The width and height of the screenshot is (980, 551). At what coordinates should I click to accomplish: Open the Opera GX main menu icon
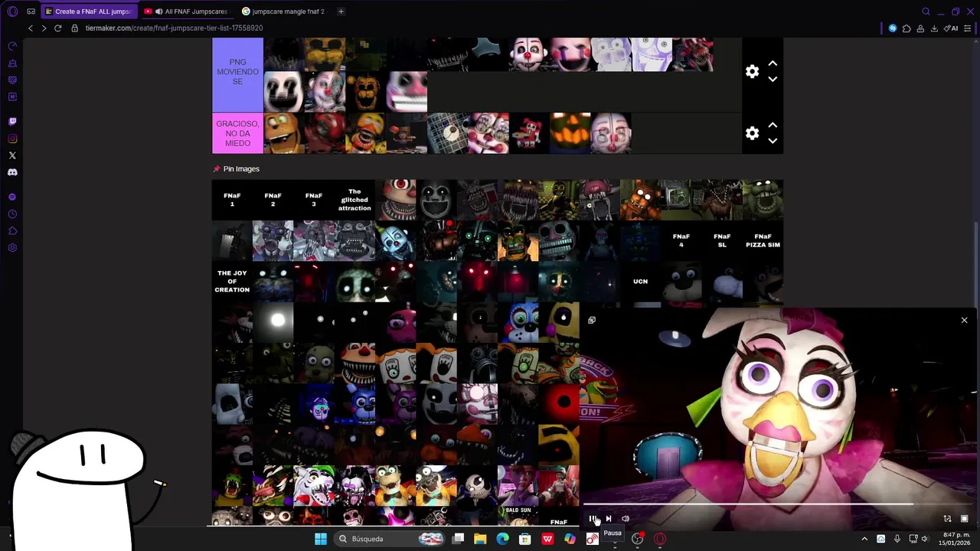click(x=12, y=11)
